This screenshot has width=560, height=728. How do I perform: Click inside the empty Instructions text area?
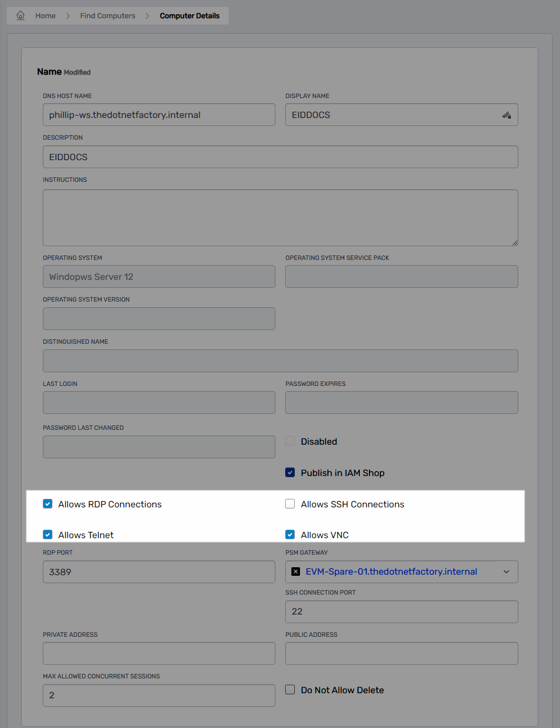(x=280, y=218)
